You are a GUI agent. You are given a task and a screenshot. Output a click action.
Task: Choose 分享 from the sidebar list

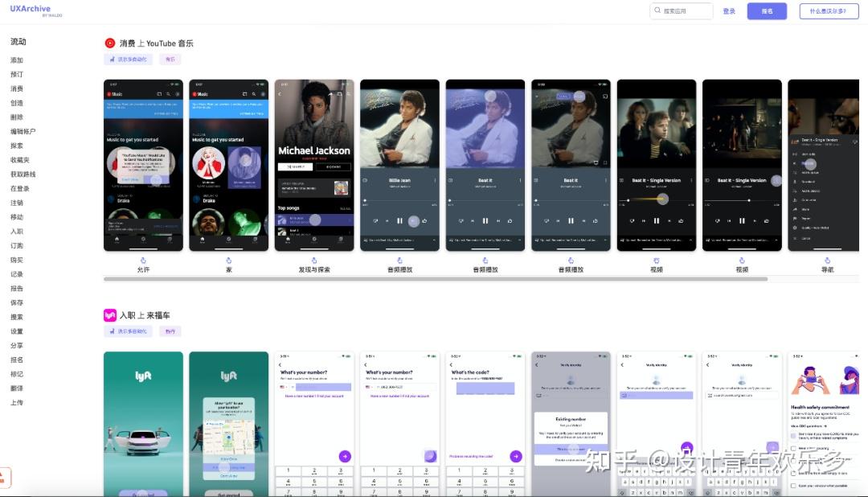17,346
